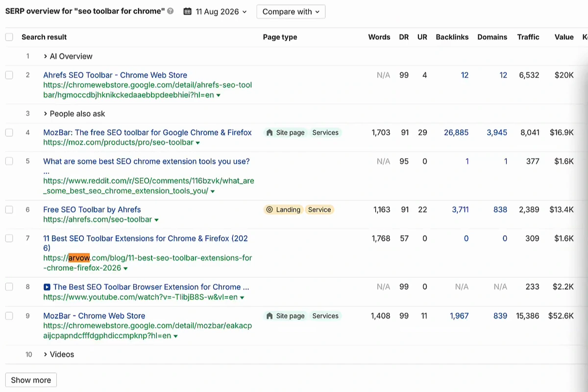Image resolution: width=588 pixels, height=392 pixels.
Task: Click the Value column header
Action: (564, 37)
